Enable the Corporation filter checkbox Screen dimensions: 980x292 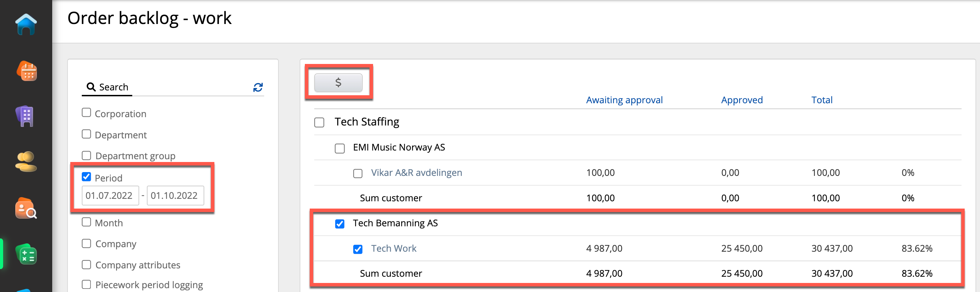pos(86,113)
